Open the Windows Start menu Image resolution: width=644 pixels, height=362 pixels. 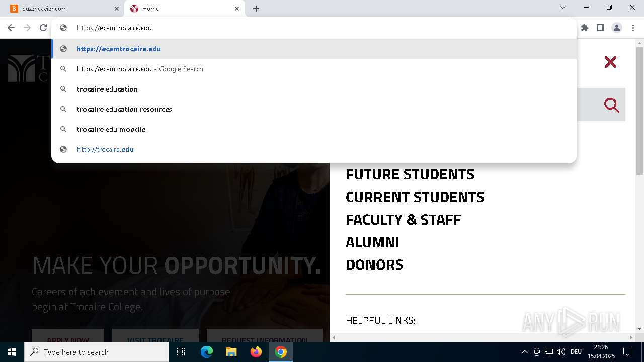[x=12, y=352]
